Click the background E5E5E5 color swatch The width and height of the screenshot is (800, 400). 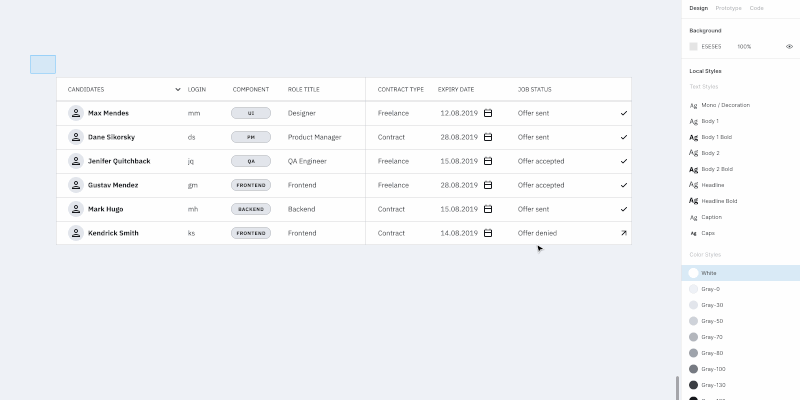(694, 47)
